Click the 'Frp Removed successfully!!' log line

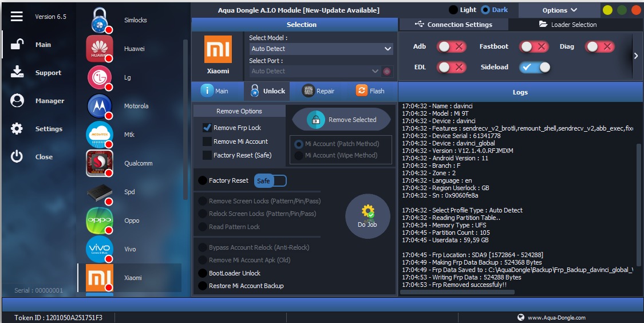455,285
